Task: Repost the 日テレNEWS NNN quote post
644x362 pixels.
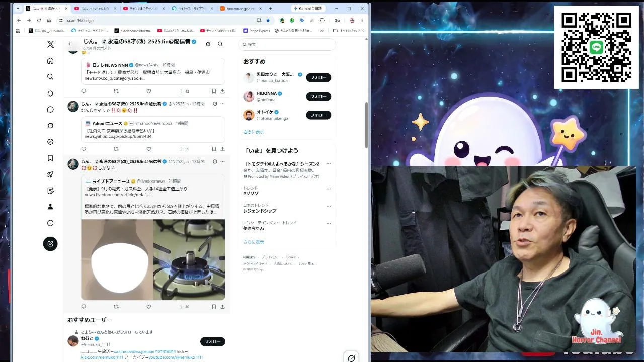Action: click(116, 91)
